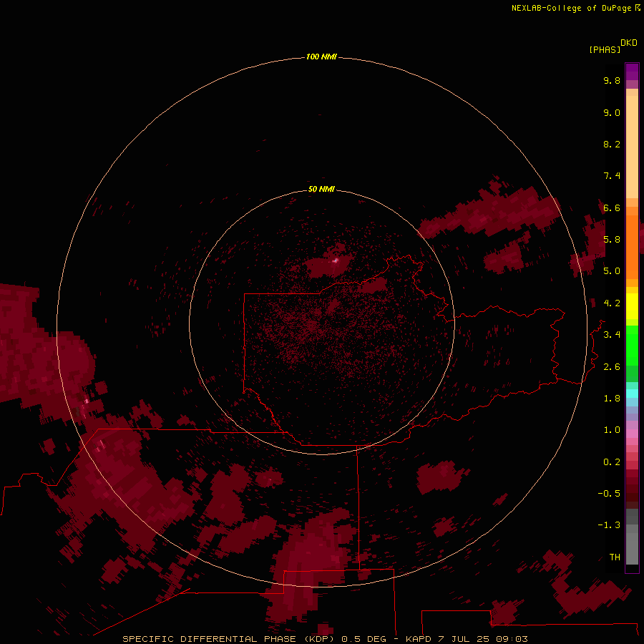Viewport: 644px width, 644px height.
Task: Click the bright pixel in storm cell north of center
Action: pos(336,260)
